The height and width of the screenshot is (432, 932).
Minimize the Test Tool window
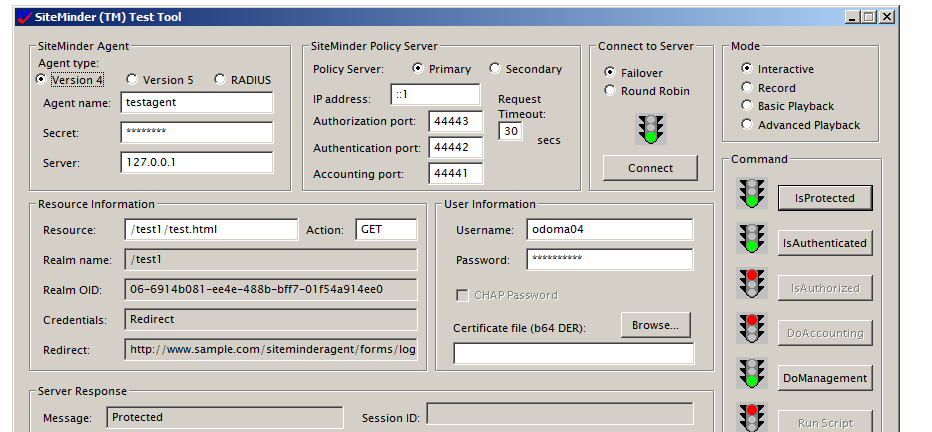(x=852, y=17)
